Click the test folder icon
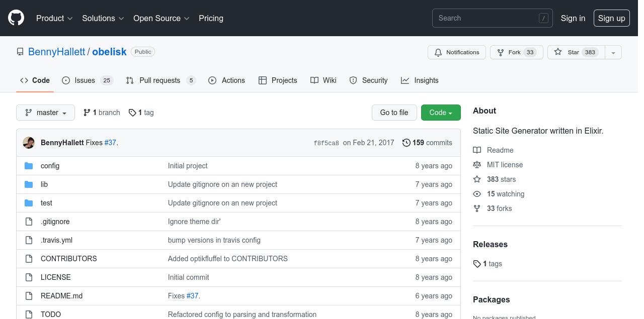The width and height of the screenshot is (644, 319). 29,203
